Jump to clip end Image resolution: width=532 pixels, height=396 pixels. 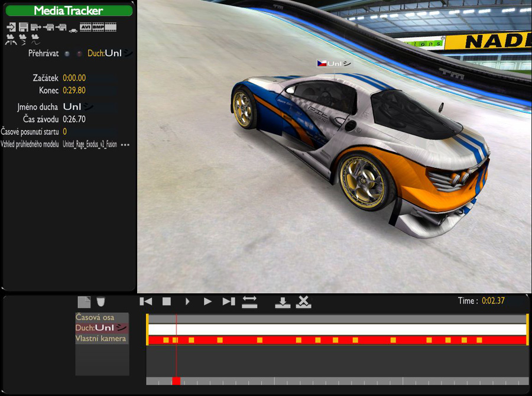tap(229, 301)
